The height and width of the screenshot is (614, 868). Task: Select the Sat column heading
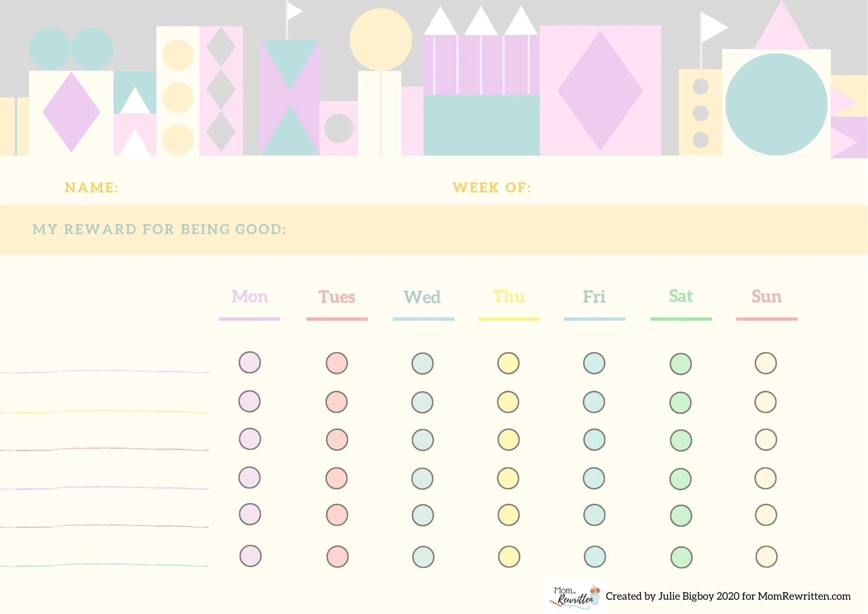pos(681,296)
